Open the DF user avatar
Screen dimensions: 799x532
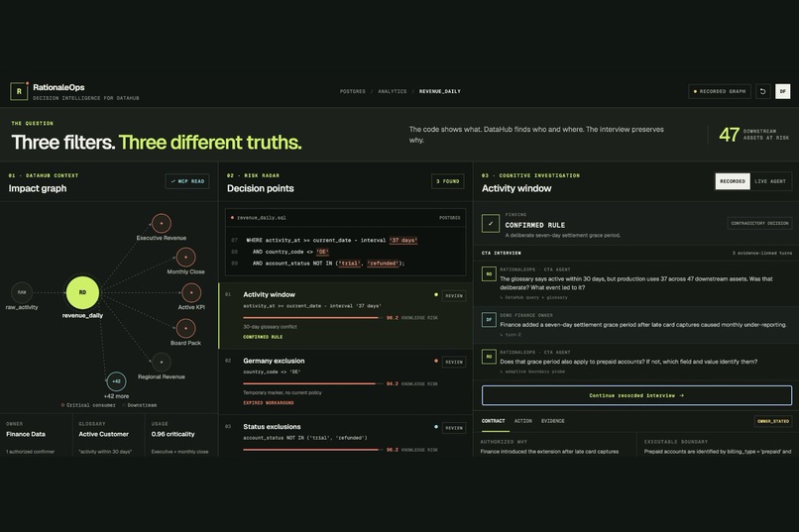[x=783, y=91]
